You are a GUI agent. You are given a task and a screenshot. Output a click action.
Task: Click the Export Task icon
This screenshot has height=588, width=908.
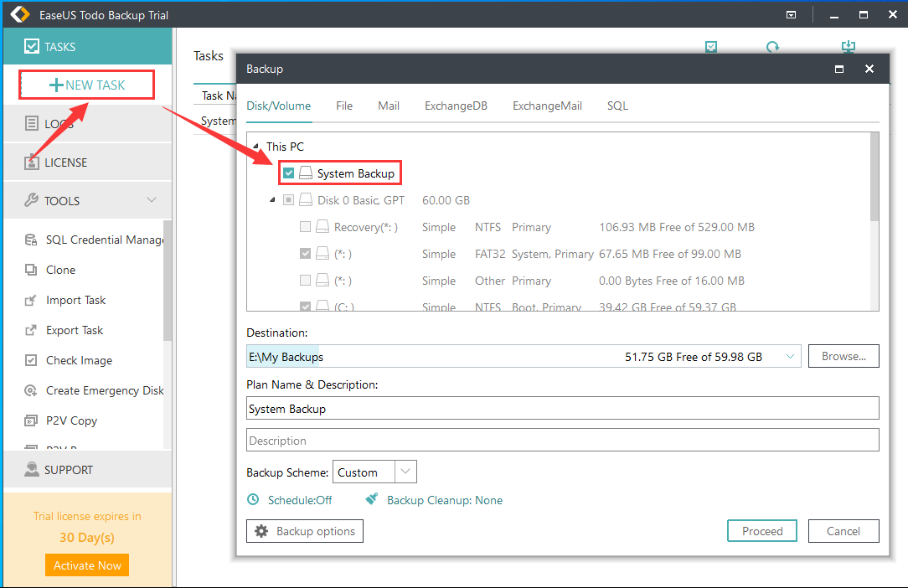coord(31,330)
